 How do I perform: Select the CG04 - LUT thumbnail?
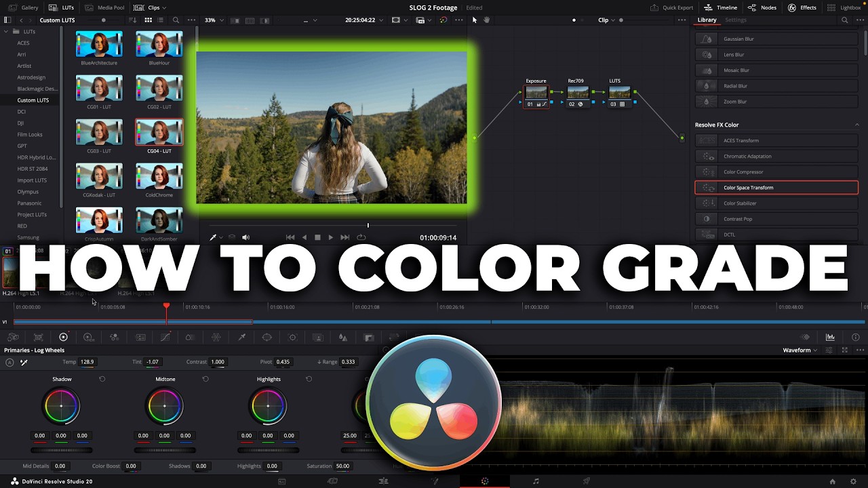159,132
